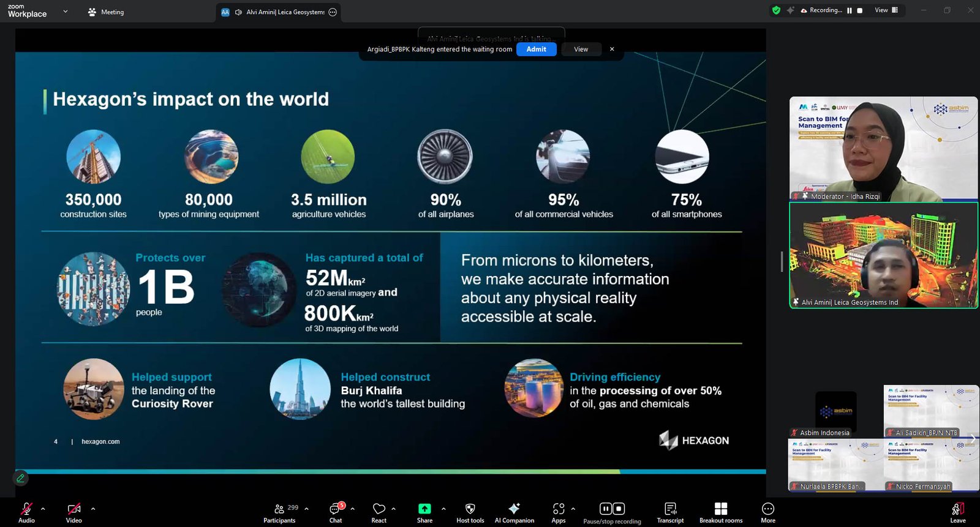Start screen Share

pyautogui.click(x=424, y=512)
